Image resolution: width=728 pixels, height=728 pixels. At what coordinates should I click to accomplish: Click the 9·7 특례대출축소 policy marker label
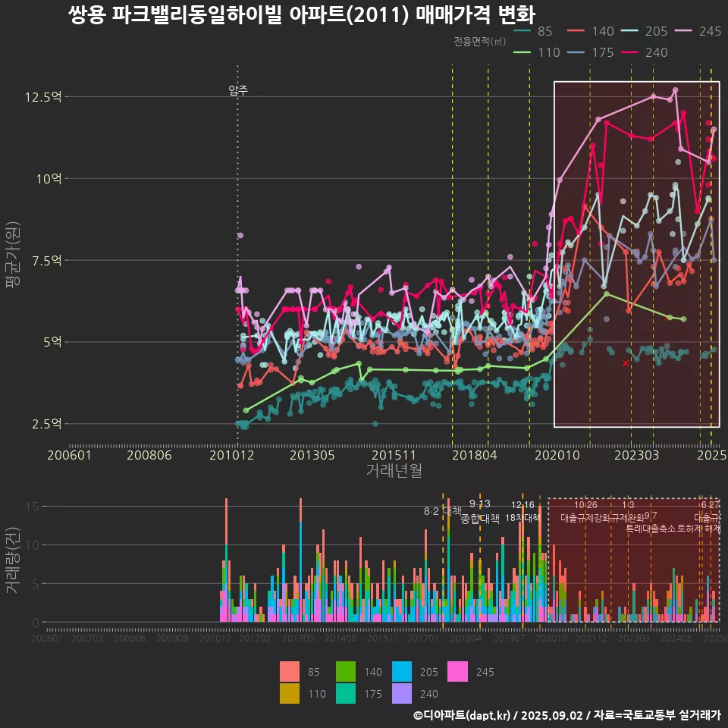[651, 522]
